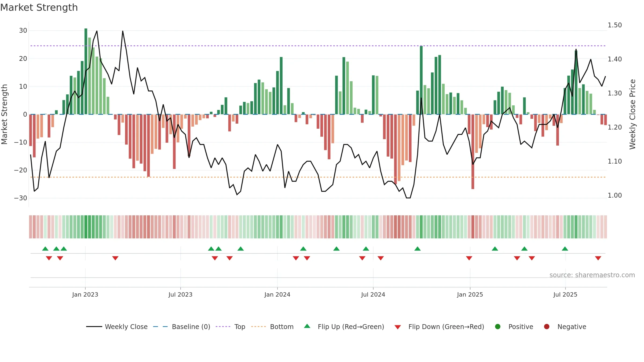This screenshot has width=644, height=362.
Task: Click the red triangle Flip Down legend icon
Action: [x=398, y=327]
